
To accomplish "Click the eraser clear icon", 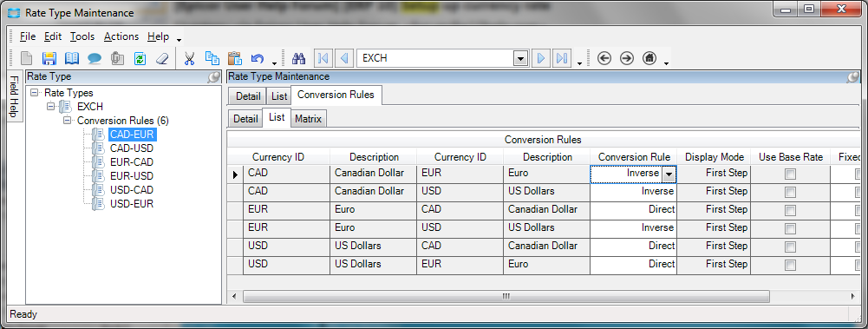I will pos(161,58).
